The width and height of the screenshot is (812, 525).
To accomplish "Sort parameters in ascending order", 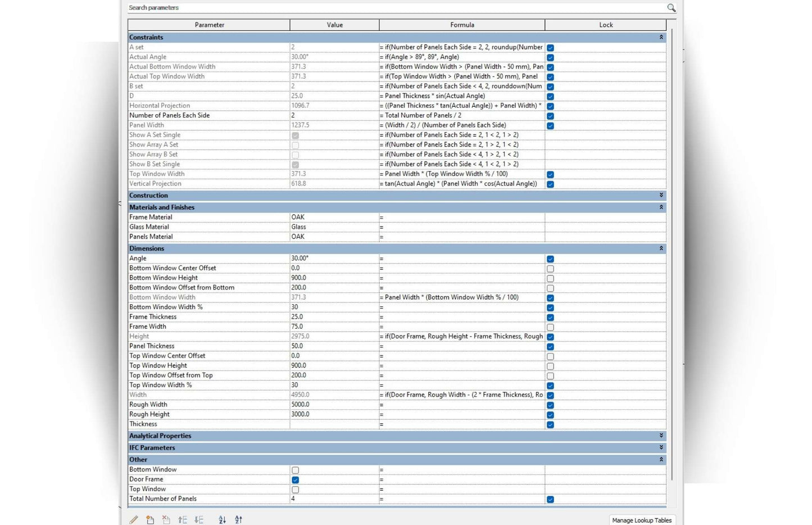I will [223, 520].
